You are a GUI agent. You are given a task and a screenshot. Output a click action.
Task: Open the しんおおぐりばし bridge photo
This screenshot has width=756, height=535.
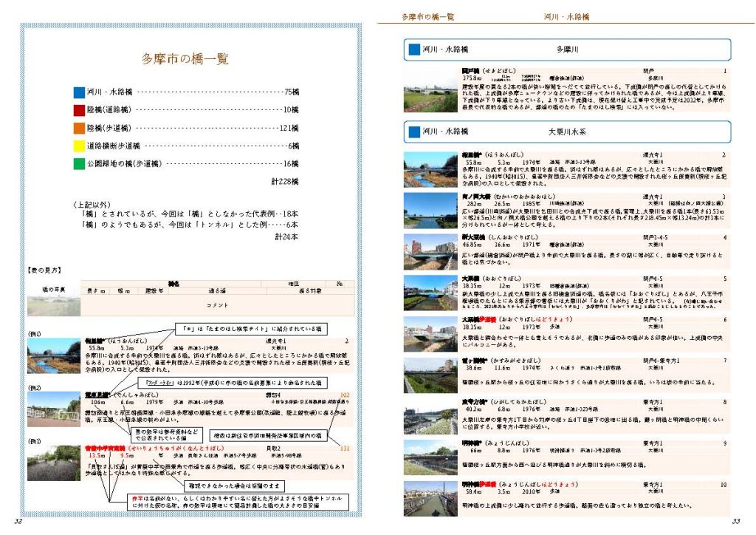[x=430, y=252]
